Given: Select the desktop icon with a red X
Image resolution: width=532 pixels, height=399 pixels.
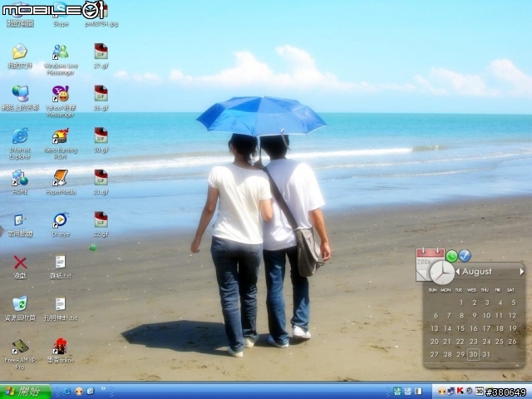Looking at the screenshot, I should tap(20, 263).
